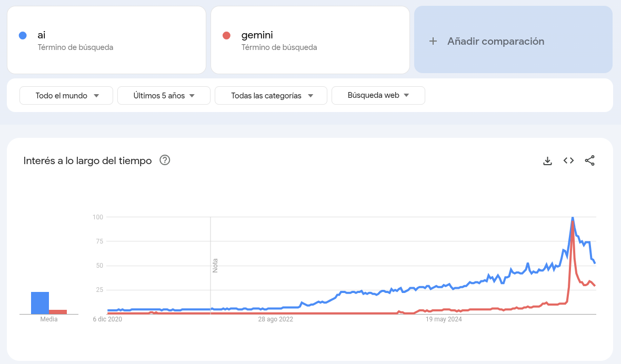Click the red dot marking the 'gemini' term
This screenshot has height=364, width=621.
pyautogui.click(x=226, y=35)
